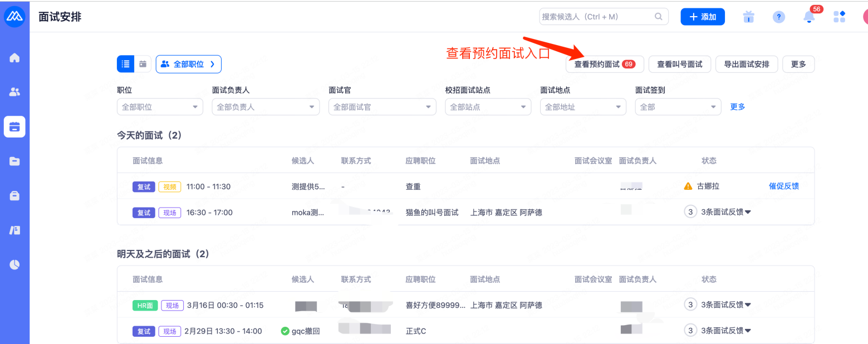Image resolution: width=868 pixels, height=344 pixels.
Task: Click the home icon in left sidebar
Action: click(x=14, y=58)
